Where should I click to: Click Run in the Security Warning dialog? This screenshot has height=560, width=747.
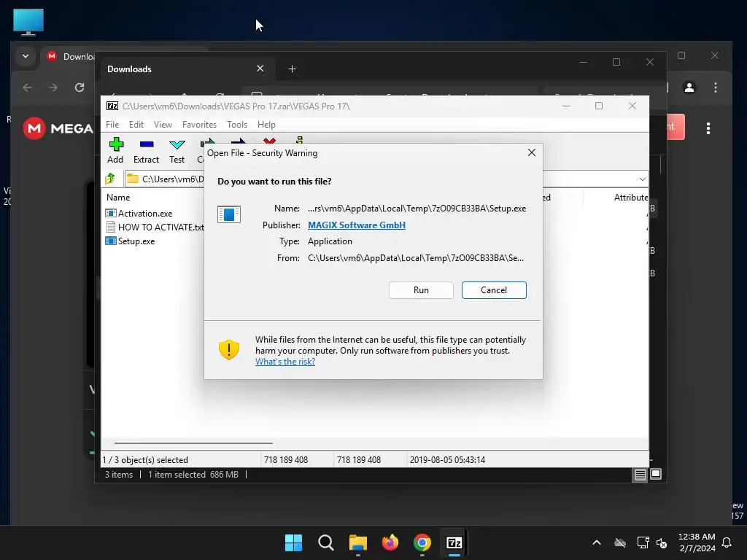[x=421, y=290]
